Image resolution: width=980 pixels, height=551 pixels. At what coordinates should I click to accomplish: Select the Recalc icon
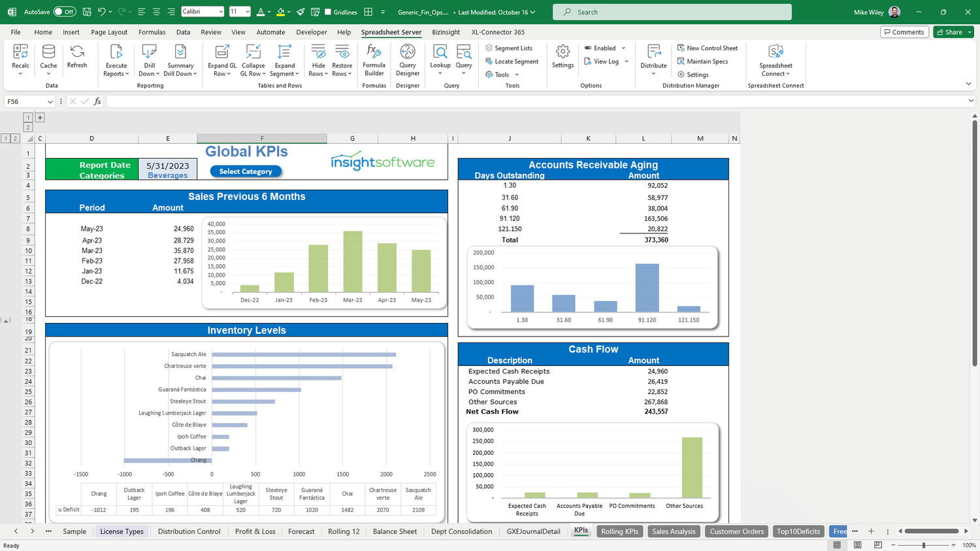20,59
